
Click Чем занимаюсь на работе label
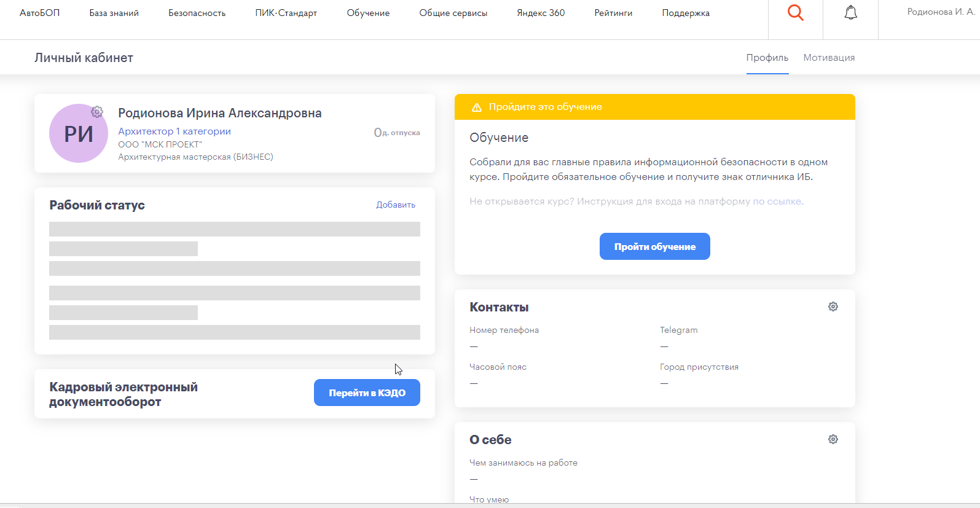point(523,463)
